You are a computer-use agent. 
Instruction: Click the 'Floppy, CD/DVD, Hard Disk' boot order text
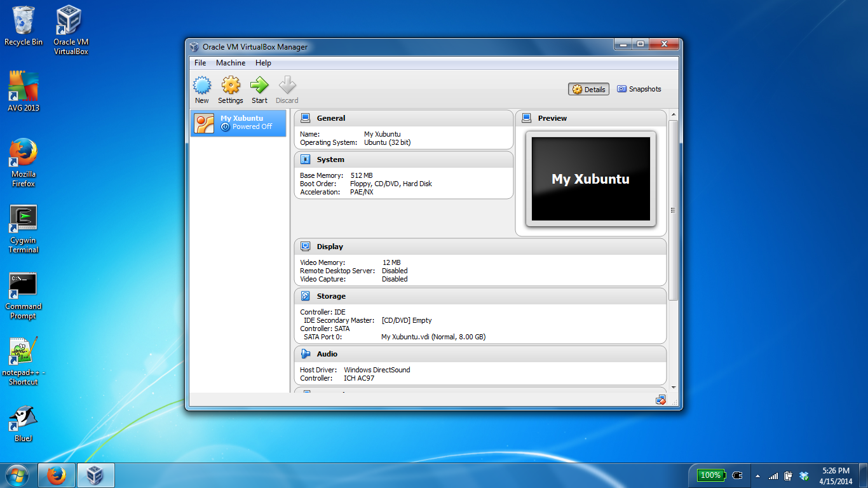tap(391, 184)
